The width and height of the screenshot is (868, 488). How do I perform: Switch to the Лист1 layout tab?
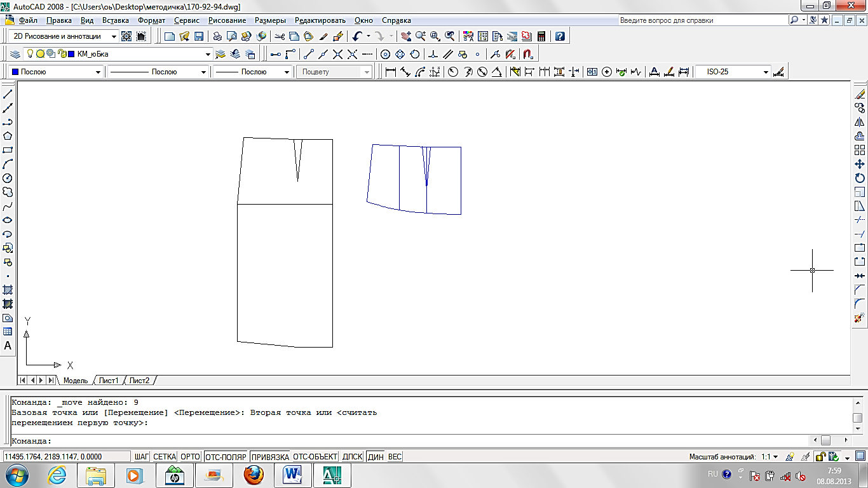(x=109, y=381)
